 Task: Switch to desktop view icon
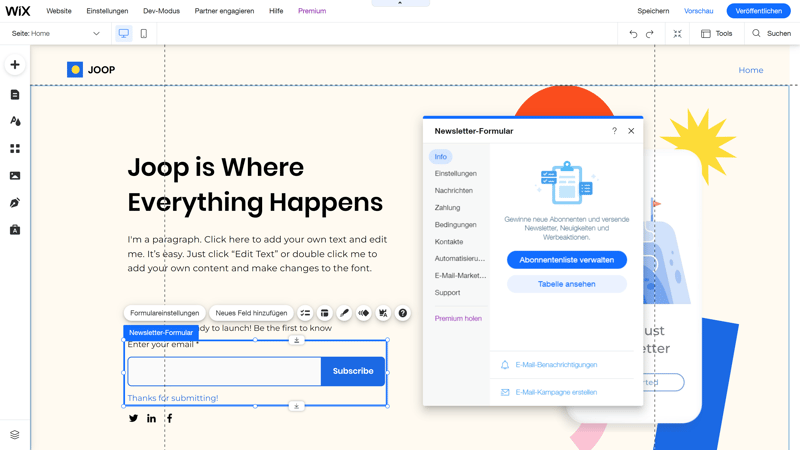[123, 33]
